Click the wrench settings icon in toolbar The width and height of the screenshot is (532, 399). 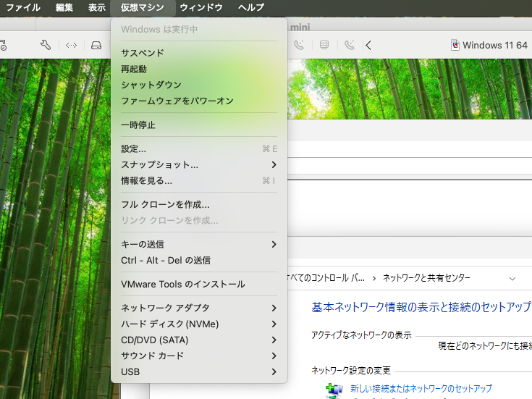[46, 45]
